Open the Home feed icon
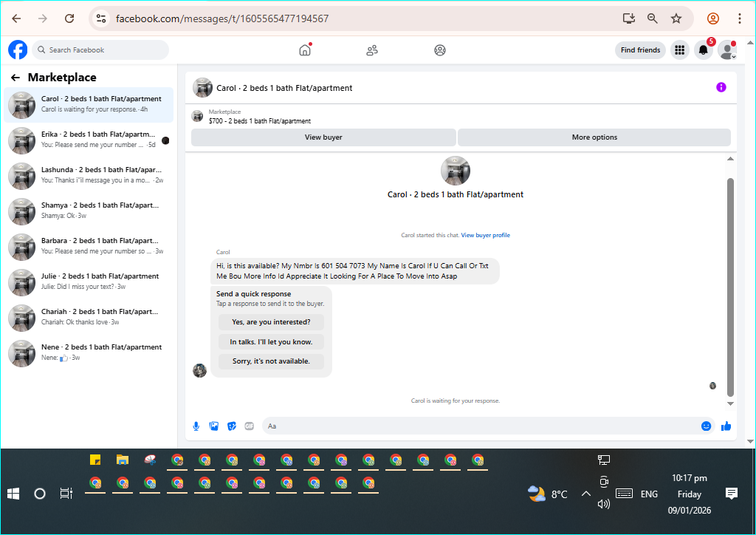756x535 pixels. pyautogui.click(x=305, y=50)
